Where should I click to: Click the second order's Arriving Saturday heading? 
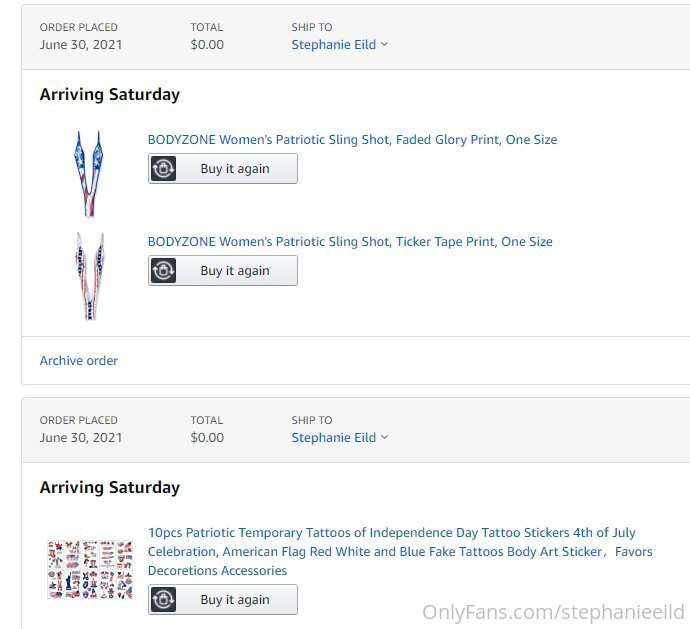click(110, 488)
